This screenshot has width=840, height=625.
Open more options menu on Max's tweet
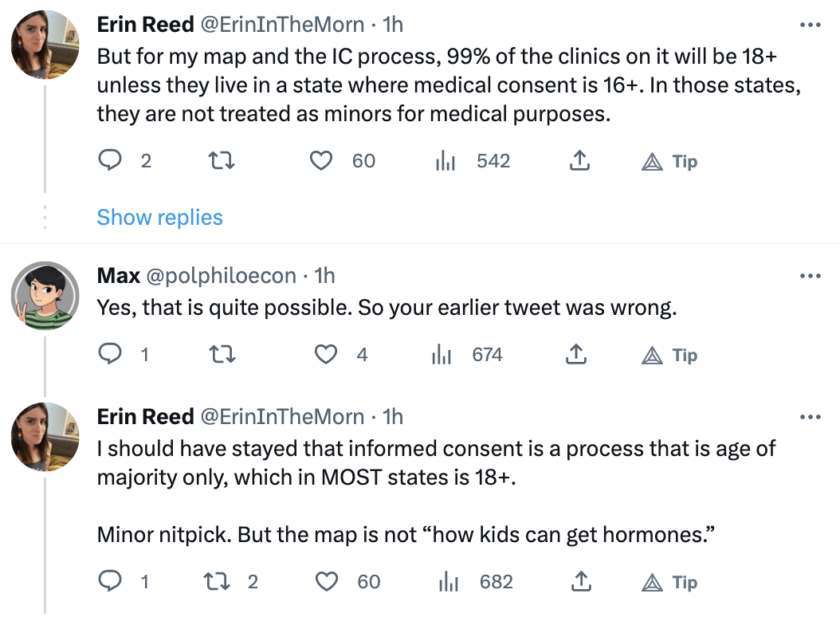810,276
